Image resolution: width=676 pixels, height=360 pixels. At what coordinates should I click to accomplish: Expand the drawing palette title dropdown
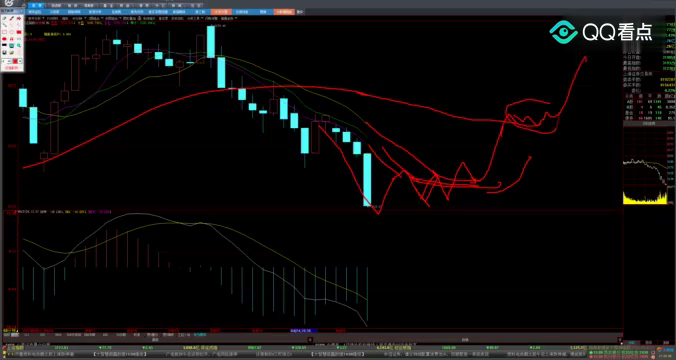point(21,11)
